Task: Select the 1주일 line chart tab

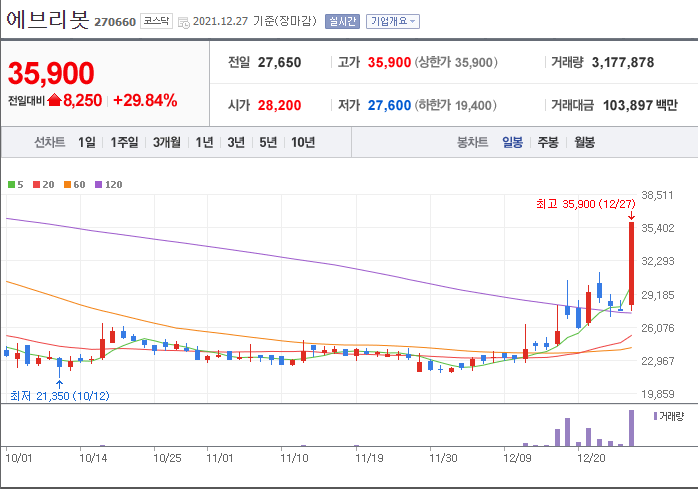Action: click(124, 143)
